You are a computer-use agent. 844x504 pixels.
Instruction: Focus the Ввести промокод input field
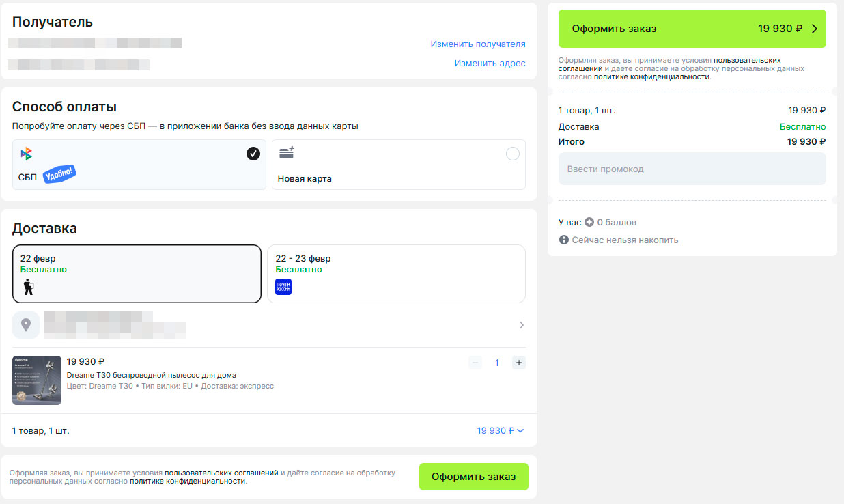(692, 169)
